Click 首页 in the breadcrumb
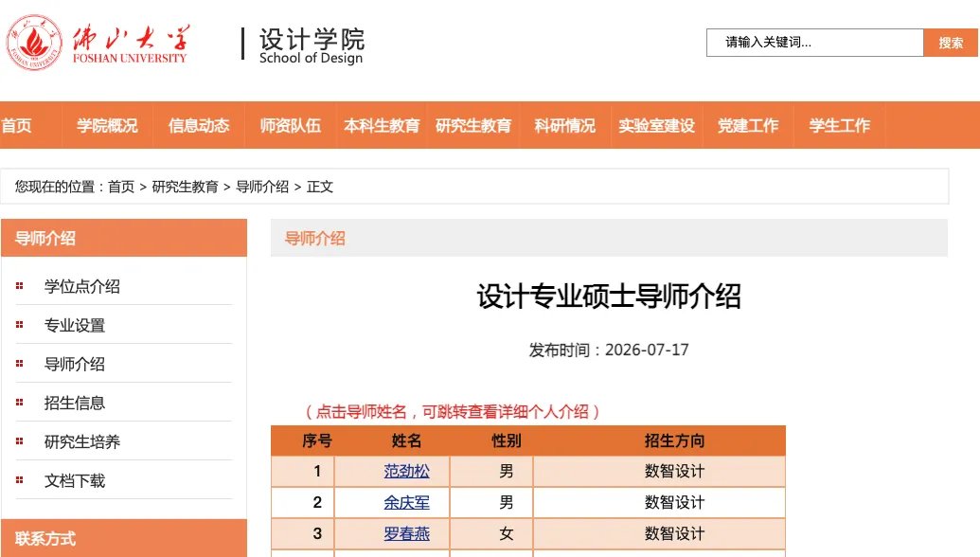Image resolution: width=980 pixels, height=557 pixels. (x=120, y=187)
